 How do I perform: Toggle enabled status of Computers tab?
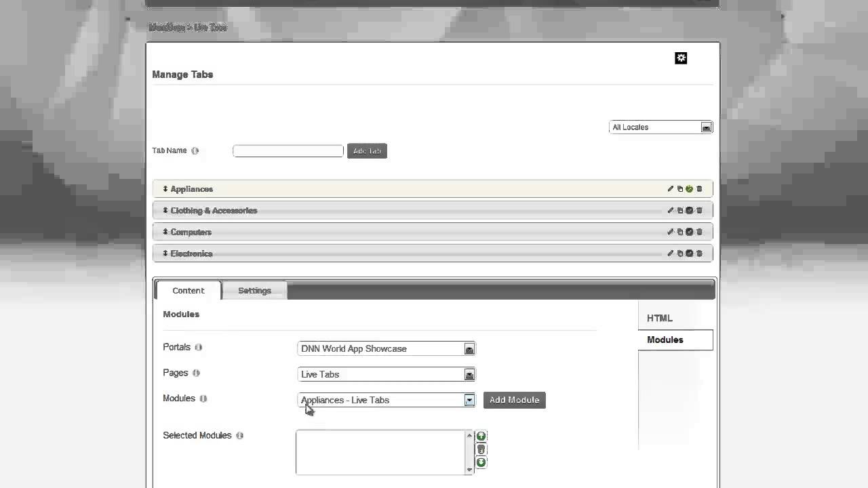coord(689,232)
